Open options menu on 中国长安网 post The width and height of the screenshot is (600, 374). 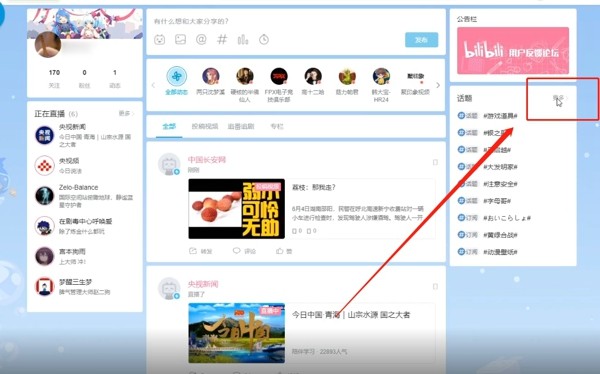(x=435, y=162)
